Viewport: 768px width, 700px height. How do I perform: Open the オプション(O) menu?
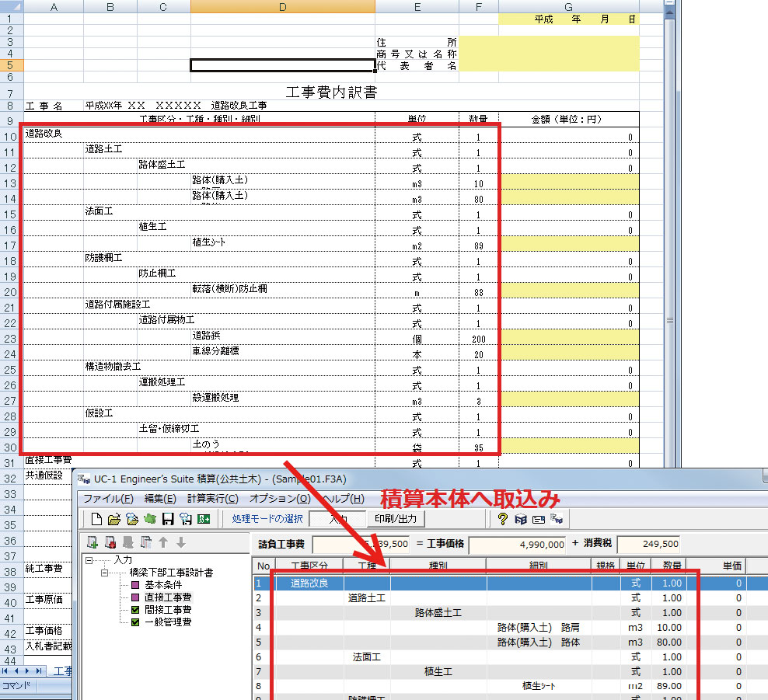[280, 498]
